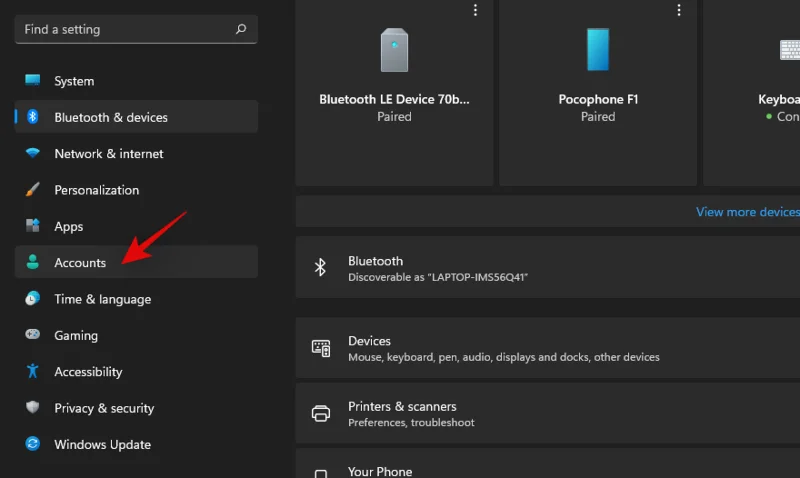Image resolution: width=800 pixels, height=478 pixels.
Task: Click the Privacy & security shield icon
Action: point(33,408)
